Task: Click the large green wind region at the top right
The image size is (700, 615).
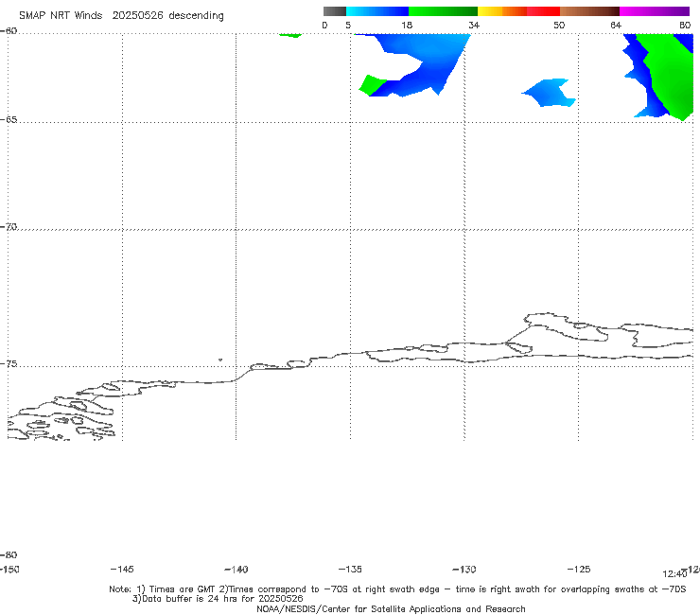Action: [x=670, y=74]
